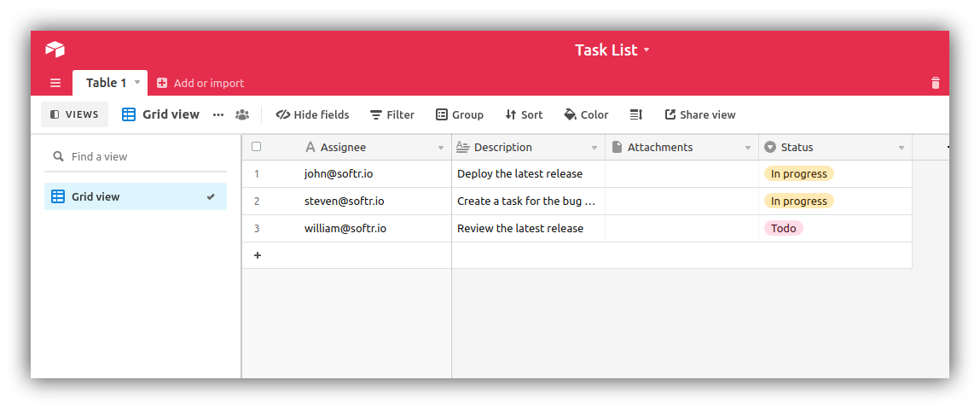The image size is (980, 409).
Task: Select the william@softr.io cell
Action: pos(347,228)
